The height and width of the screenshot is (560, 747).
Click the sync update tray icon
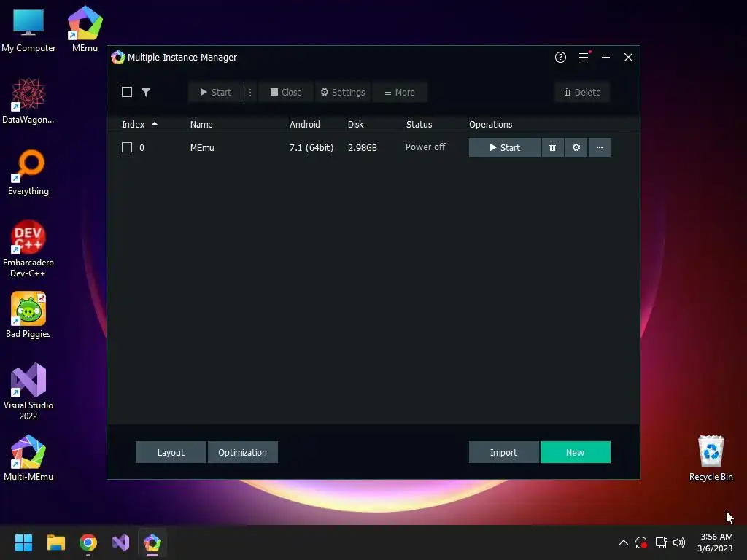pyautogui.click(x=641, y=542)
